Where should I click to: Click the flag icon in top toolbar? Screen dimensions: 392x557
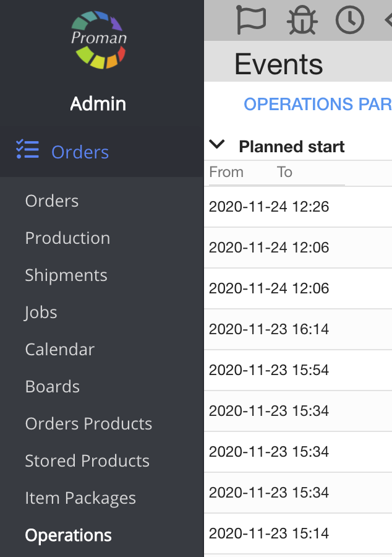point(251,20)
